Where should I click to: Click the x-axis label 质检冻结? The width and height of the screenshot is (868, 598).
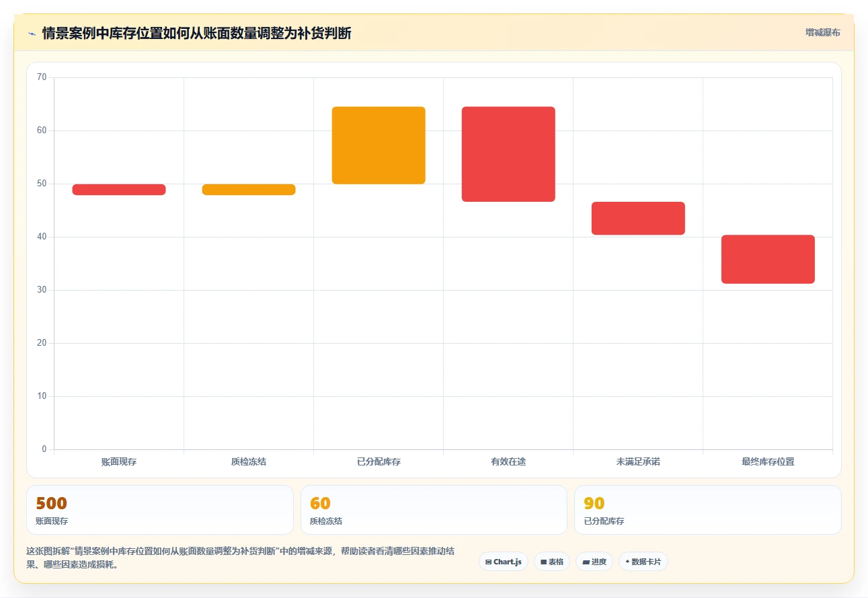click(x=249, y=462)
